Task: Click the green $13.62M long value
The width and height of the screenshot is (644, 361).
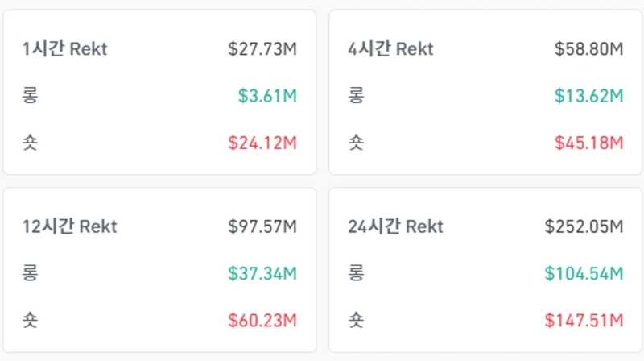Action: click(589, 96)
